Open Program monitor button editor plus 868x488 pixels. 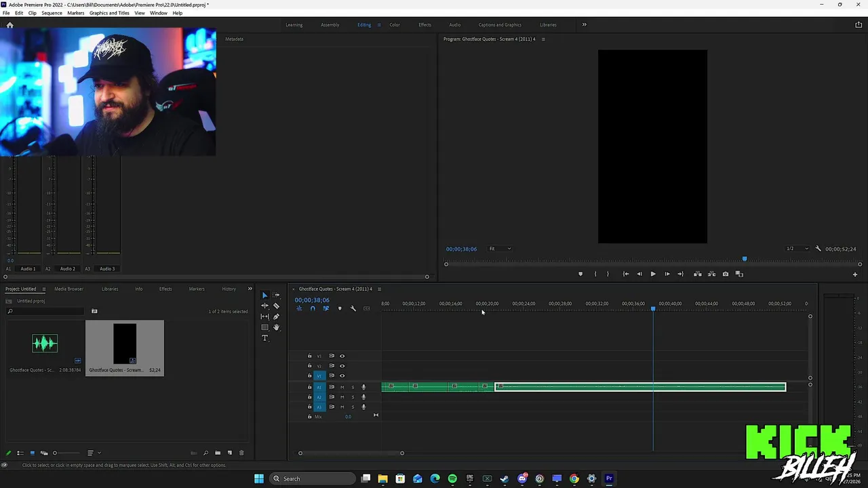(x=855, y=274)
